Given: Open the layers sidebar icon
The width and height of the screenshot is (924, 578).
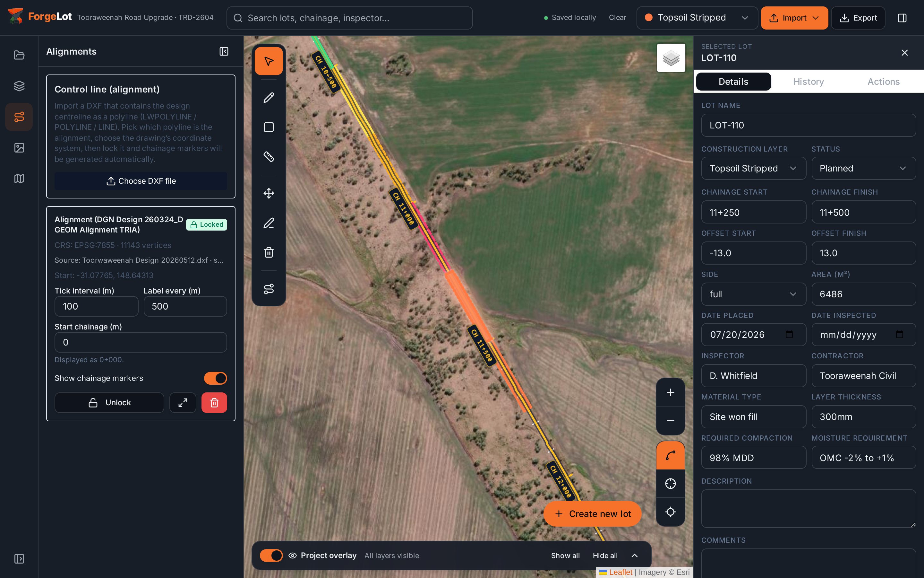Looking at the screenshot, I should 19,86.
